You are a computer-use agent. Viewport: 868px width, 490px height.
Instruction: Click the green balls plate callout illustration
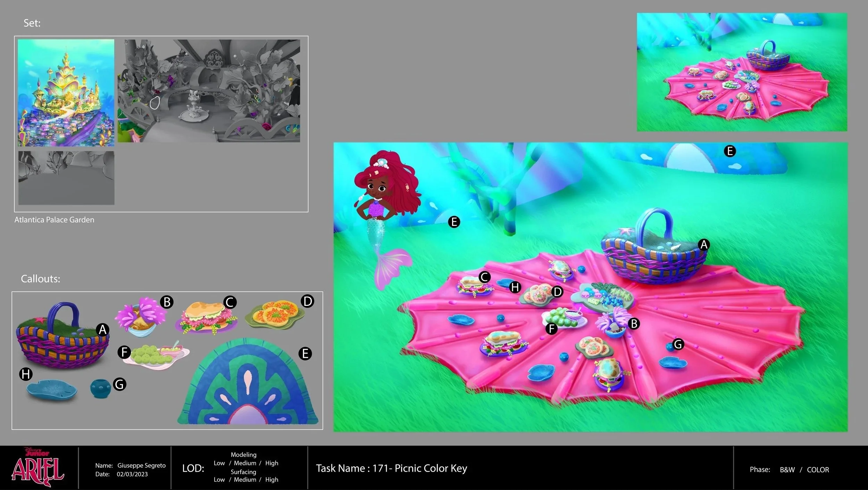pos(156,354)
